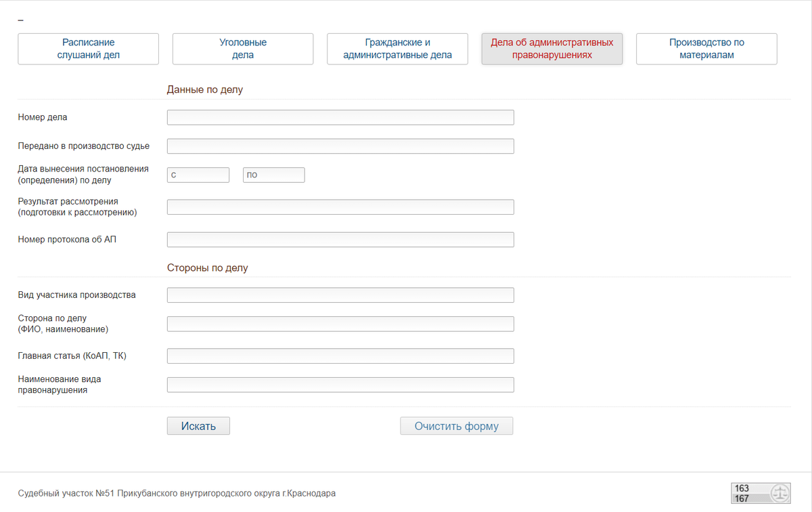The width and height of the screenshot is (812, 512).
Task: Click the scales of justice counter icon
Action: (x=780, y=494)
